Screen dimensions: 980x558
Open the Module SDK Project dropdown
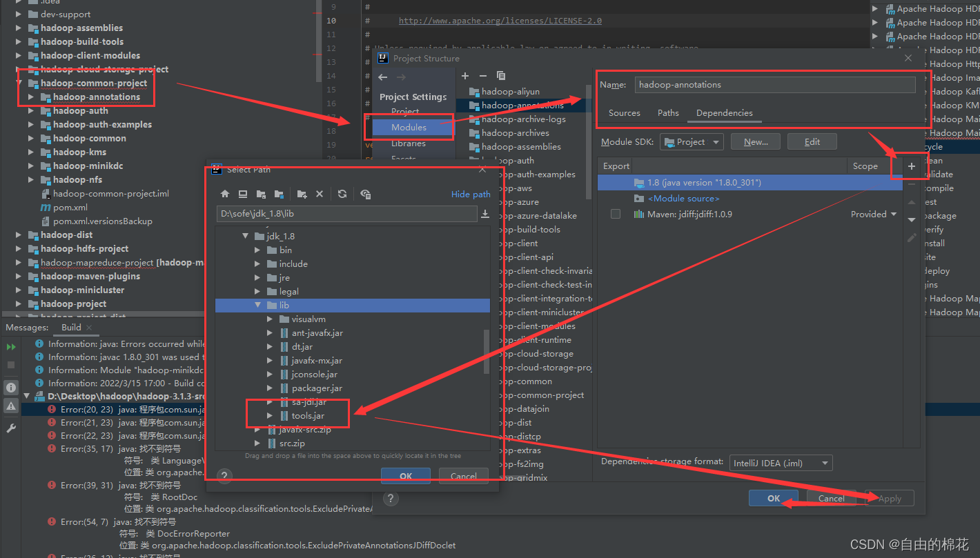coord(692,141)
